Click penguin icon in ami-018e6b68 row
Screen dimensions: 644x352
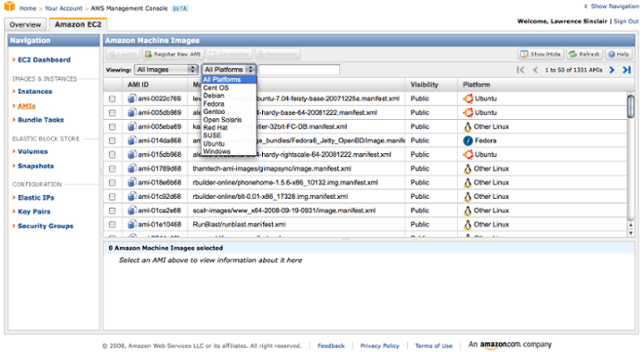[x=468, y=183]
